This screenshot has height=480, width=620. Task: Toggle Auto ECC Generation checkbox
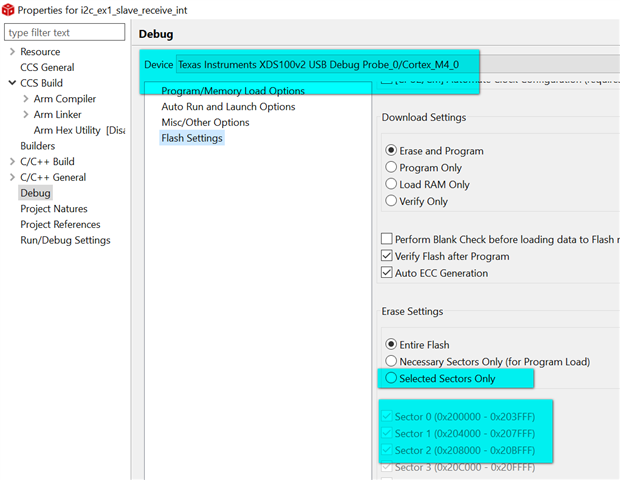387,273
